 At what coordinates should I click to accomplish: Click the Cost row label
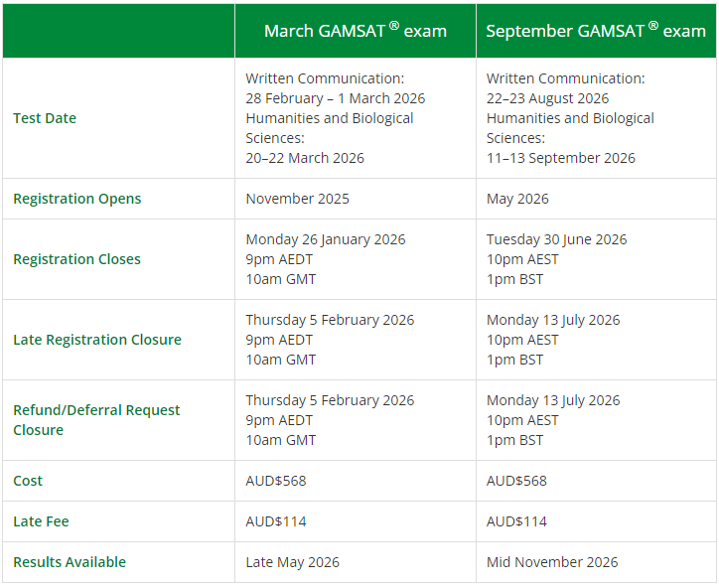[28, 481]
